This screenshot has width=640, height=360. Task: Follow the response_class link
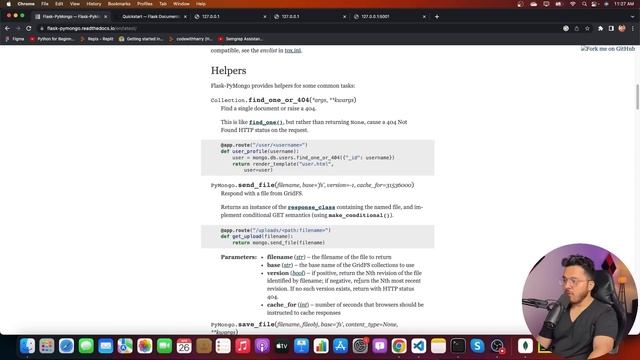coord(311,207)
